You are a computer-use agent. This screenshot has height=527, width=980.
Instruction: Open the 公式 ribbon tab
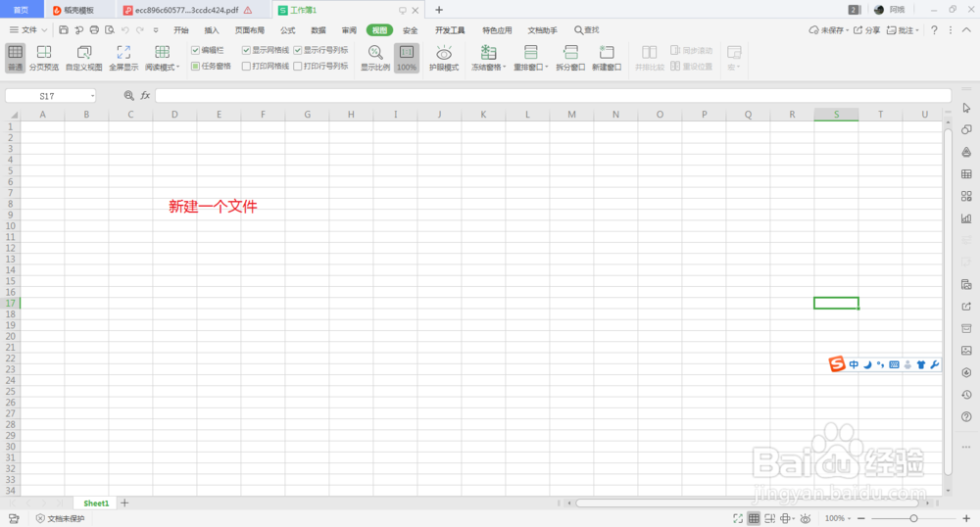tap(287, 30)
